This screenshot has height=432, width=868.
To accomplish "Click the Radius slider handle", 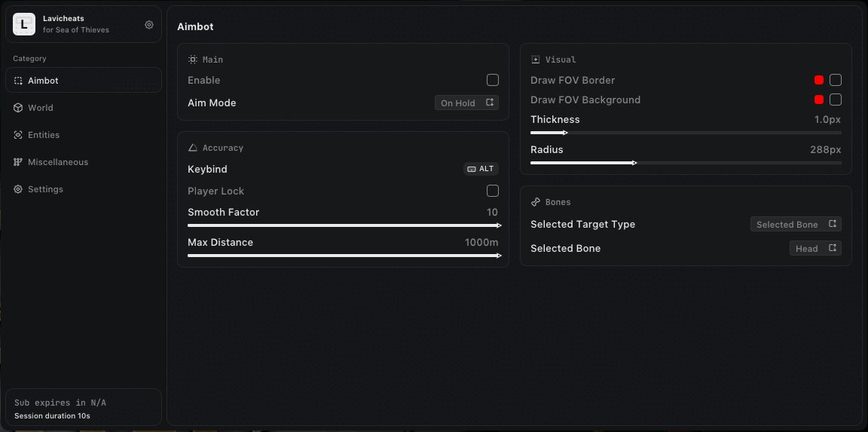I will click(x=634, y=162).
